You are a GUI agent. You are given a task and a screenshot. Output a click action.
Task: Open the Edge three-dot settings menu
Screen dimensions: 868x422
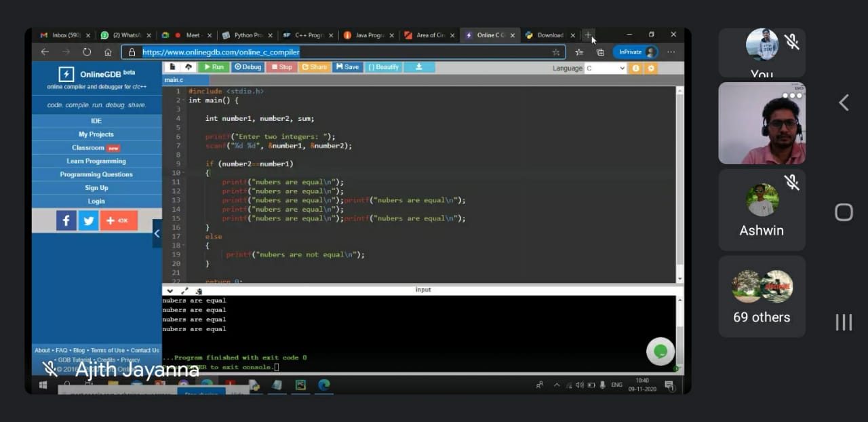(x=671, y=52)
